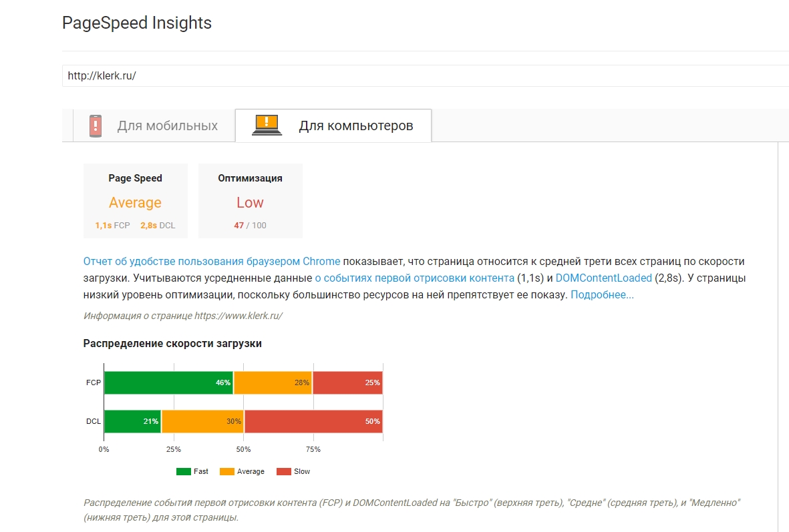This screenshot has height=532, width=789.
Task: Open the first contentful paint events link
Action: coord(415,278)
